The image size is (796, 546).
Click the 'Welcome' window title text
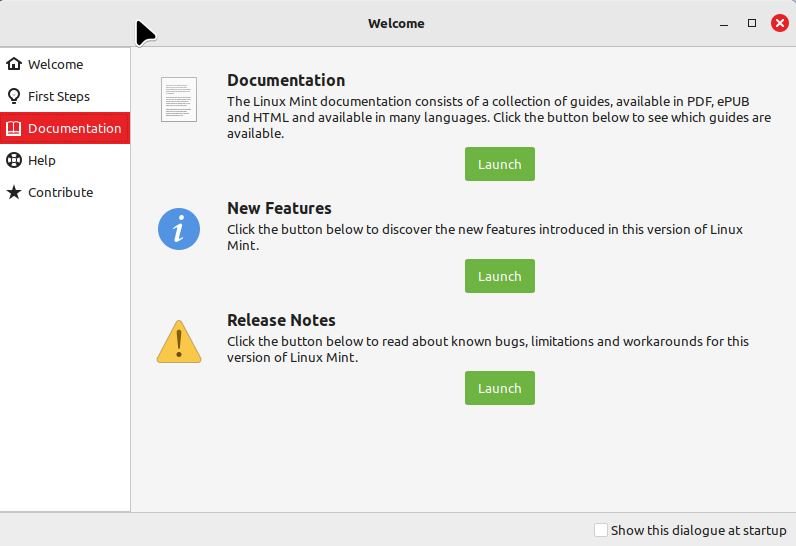(396, 23)
